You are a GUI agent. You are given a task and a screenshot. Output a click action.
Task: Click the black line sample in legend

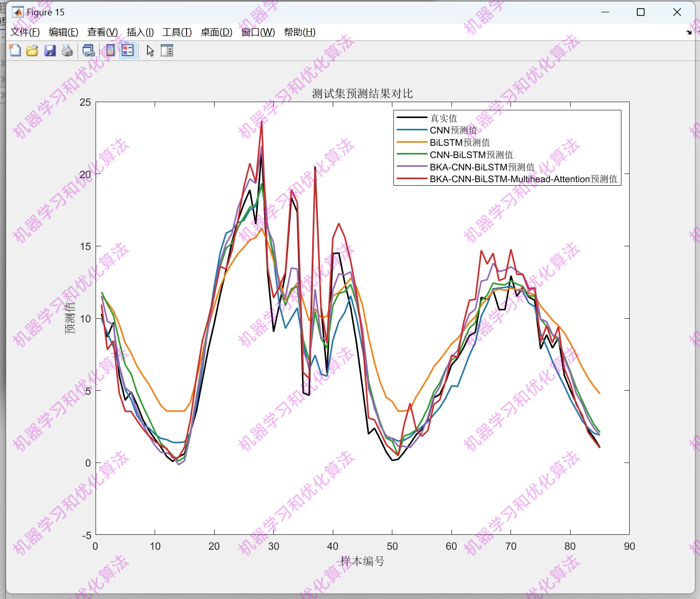coord(412,118)
